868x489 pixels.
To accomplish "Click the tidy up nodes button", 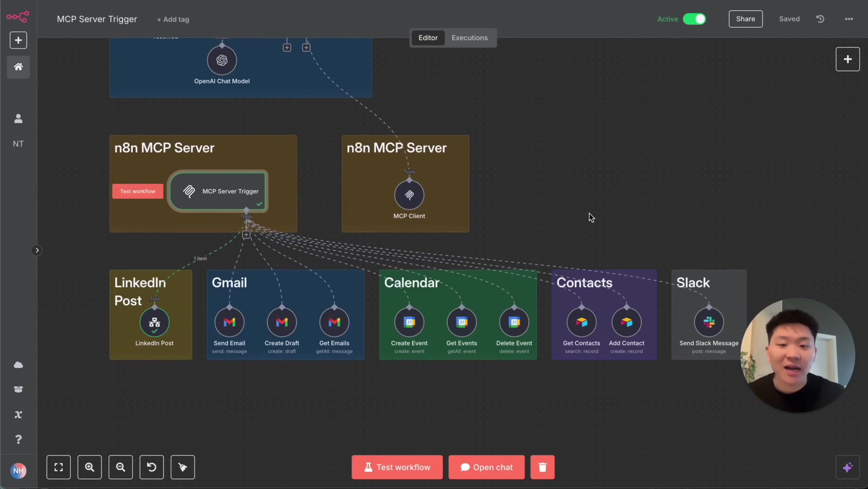I will [183, 467].
